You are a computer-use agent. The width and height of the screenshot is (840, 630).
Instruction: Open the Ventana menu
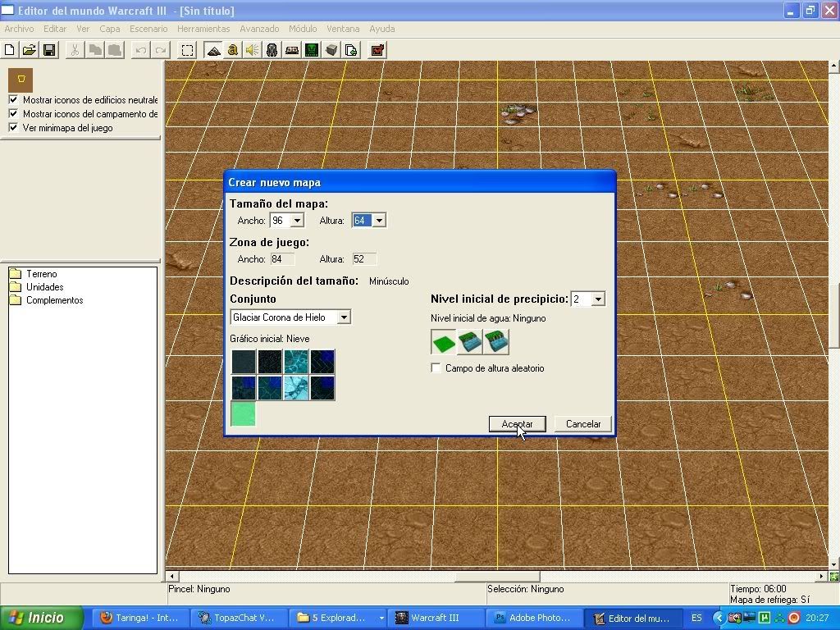pyautogui.click(x=343, y=29)
